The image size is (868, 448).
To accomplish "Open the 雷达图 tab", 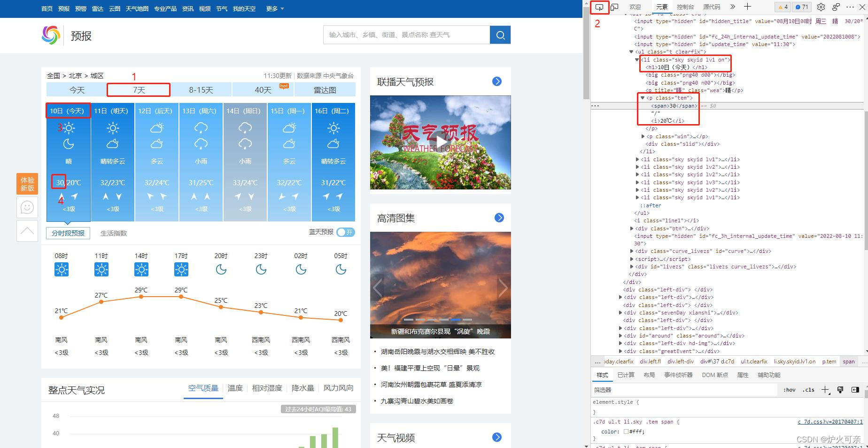I will click(x=325, y=90).
